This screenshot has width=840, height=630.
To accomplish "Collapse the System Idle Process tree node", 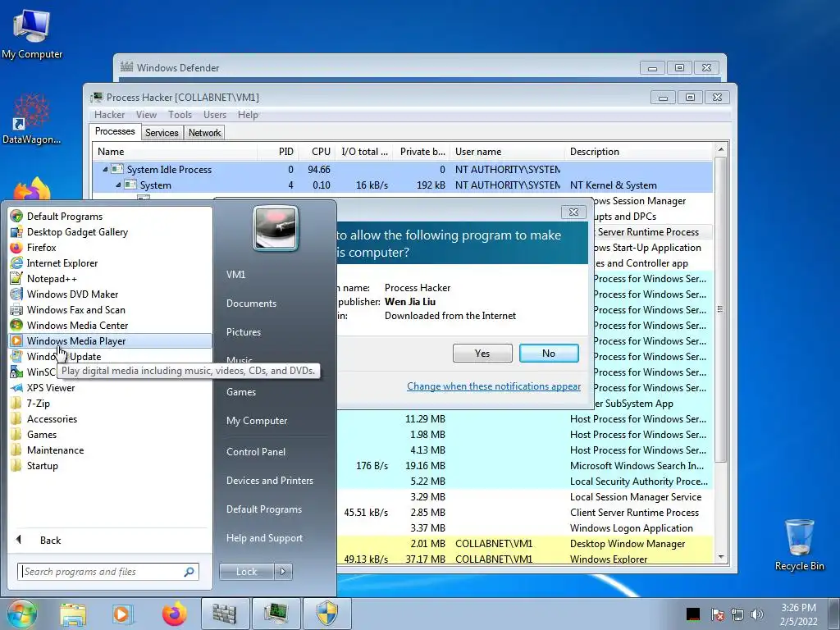I will coord(105,169).
